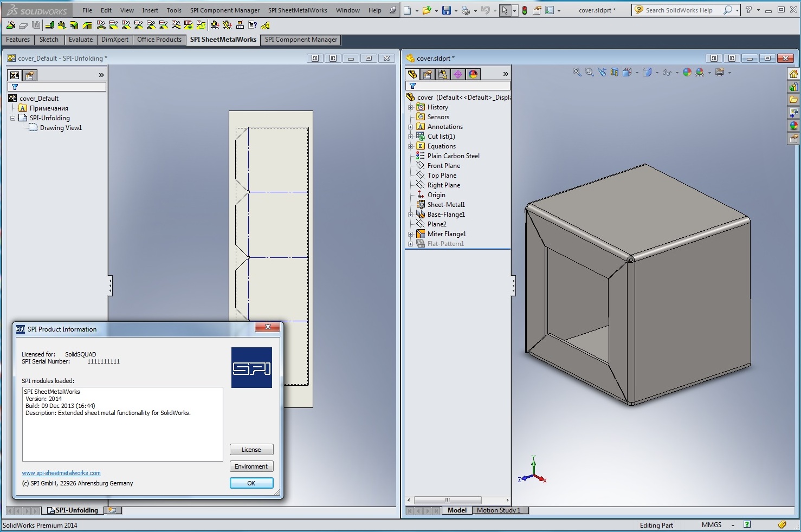The width and height of the screenshot is (801, 532).
Task: Expand the cover.sldprt manager tabs with the >> chevron
Action: click(506, 74)
